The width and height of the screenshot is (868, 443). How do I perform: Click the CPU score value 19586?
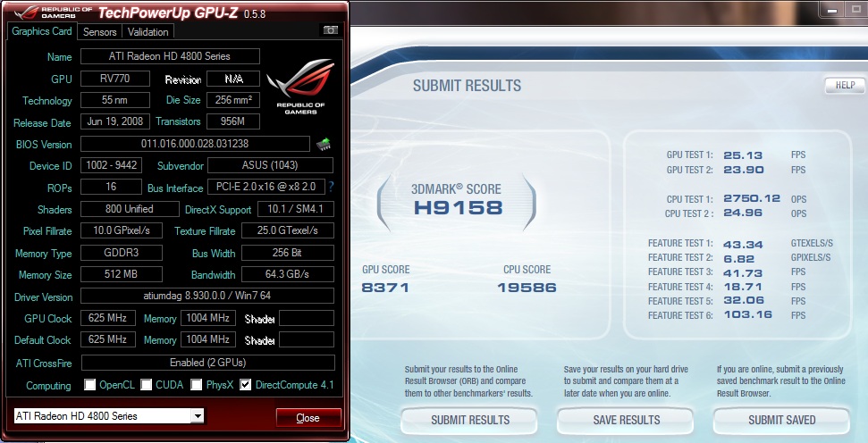pyautogui.click(x=527, y=287)
